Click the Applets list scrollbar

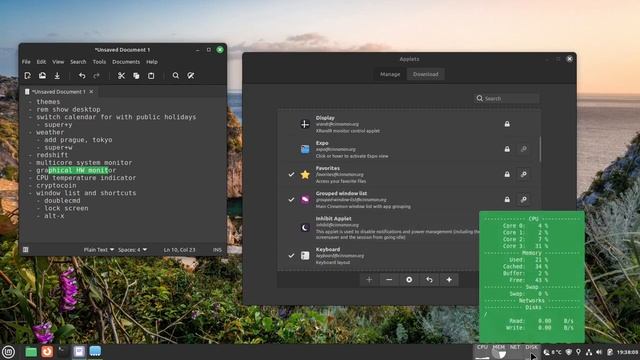point(540,149)
